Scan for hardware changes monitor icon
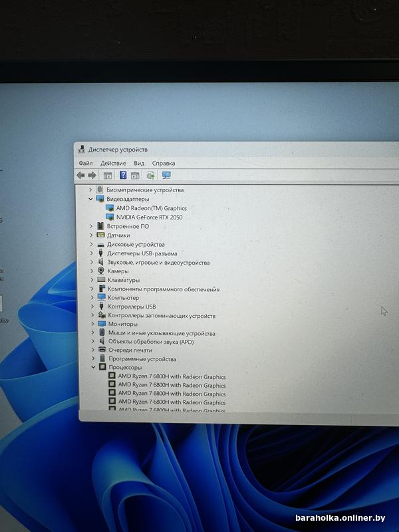The width and height of the screenshot is (399, 532). (166, 175)
